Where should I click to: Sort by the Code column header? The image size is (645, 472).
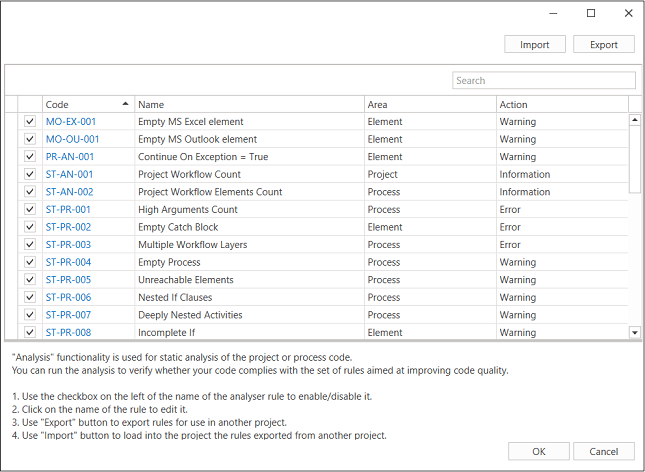(80, 104)
